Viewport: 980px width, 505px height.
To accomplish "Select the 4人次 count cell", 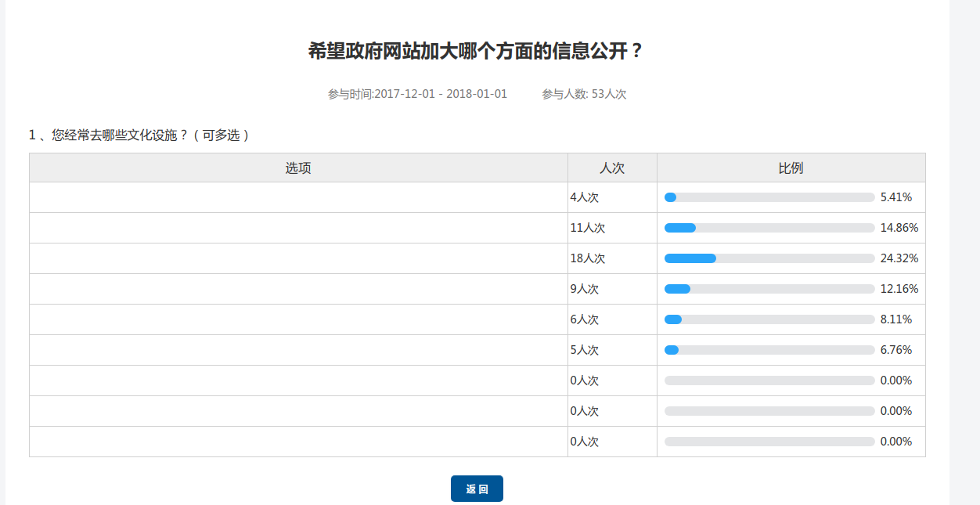I will click(585, 197).
